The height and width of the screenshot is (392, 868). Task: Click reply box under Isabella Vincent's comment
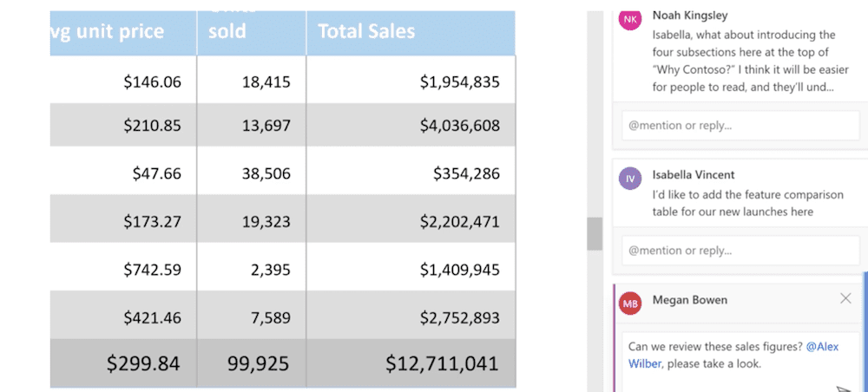[740, 251]
